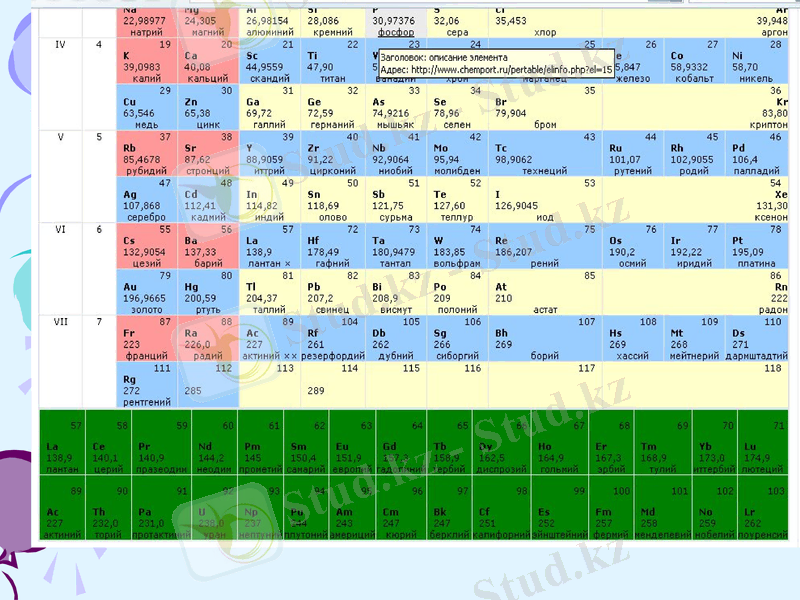This screenshot has height=600, width=800.
Task: Select the mercury (Hg, ртуть) element cell
Action: [x=209, y=291]
